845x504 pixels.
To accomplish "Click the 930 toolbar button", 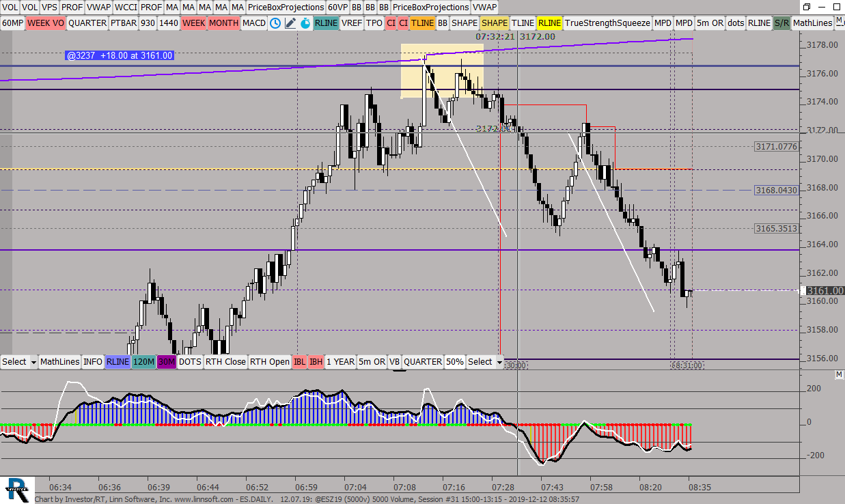I will click(148, 23).
